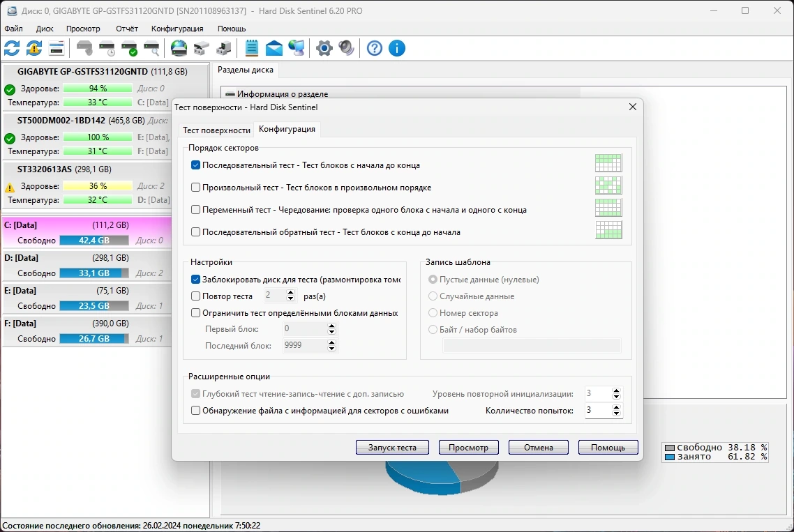Click the 94 % health bar

coord(98,89)
